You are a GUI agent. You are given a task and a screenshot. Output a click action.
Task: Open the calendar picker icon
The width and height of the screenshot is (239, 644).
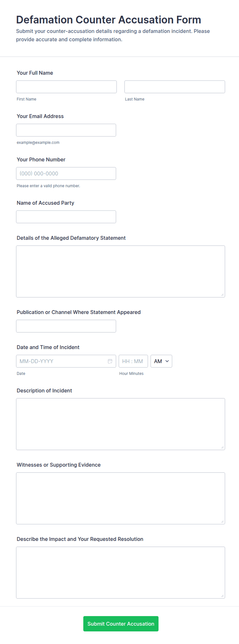(110, 361)
